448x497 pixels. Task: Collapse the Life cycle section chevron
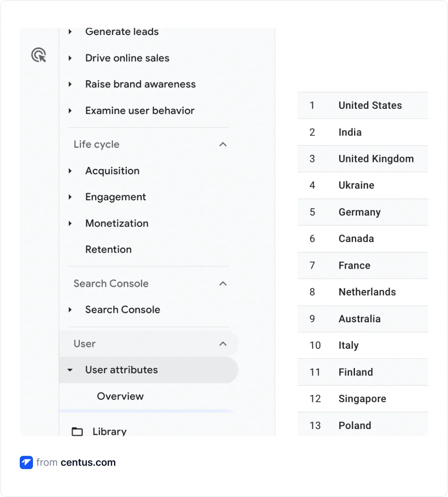pyautogui.click(x=223, y=144)
